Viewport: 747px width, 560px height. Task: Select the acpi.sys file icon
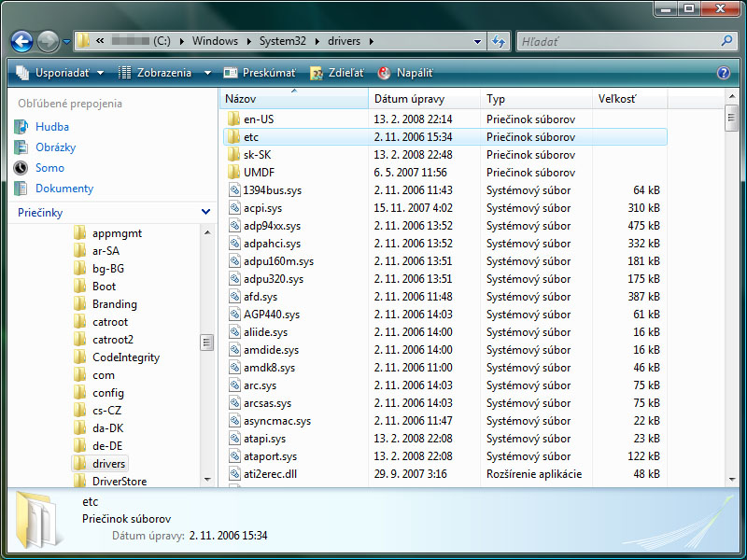pyautogui.click(x=234, y=207)
